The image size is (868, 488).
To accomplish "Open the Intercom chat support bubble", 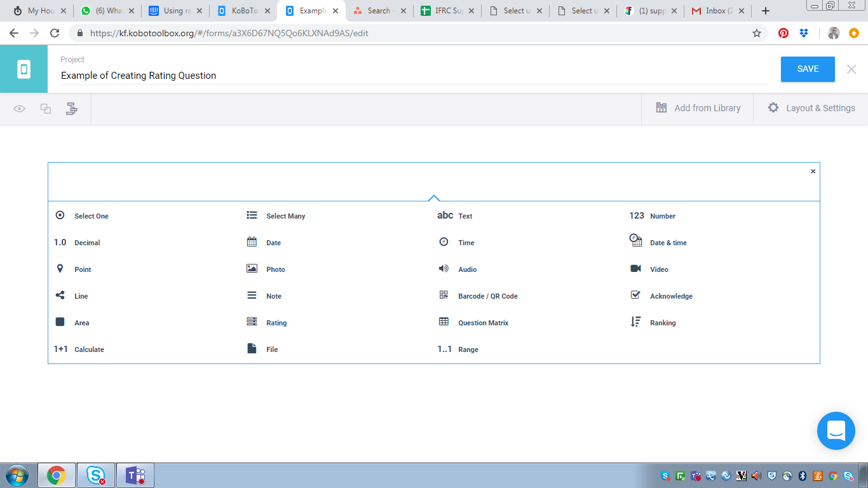I will (836, 431).
